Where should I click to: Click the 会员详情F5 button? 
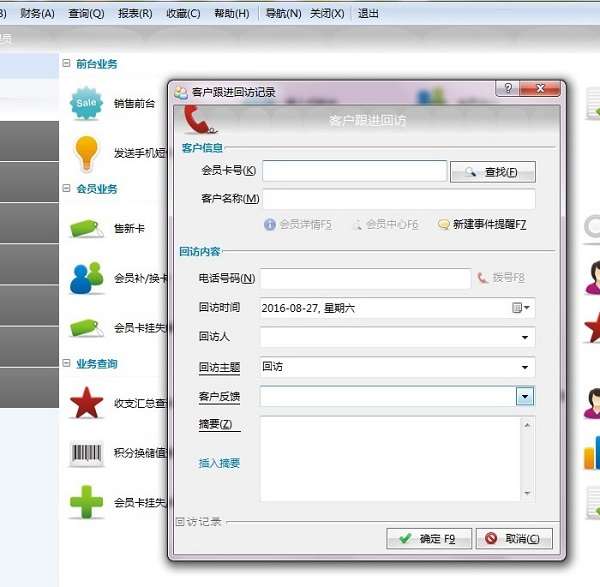point(298,224)
